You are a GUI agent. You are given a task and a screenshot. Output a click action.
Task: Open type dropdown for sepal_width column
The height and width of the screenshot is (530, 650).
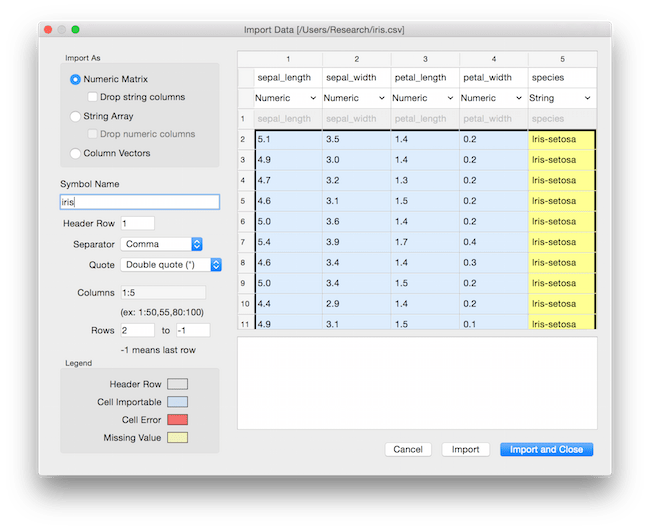pos(354,98)
